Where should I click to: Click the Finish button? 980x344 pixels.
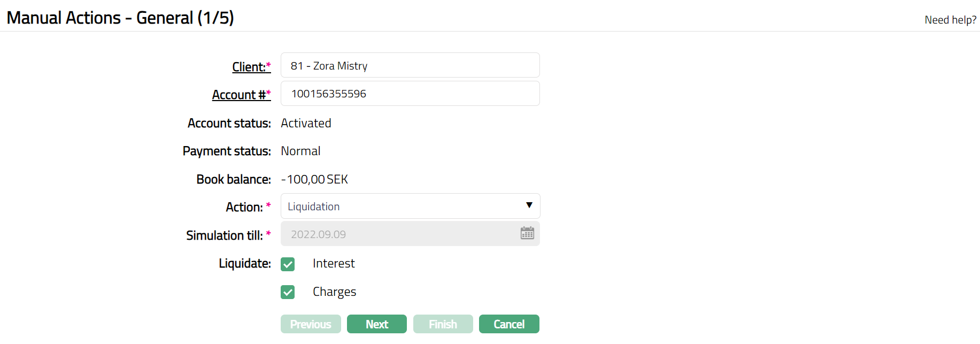tap(443, 324)
